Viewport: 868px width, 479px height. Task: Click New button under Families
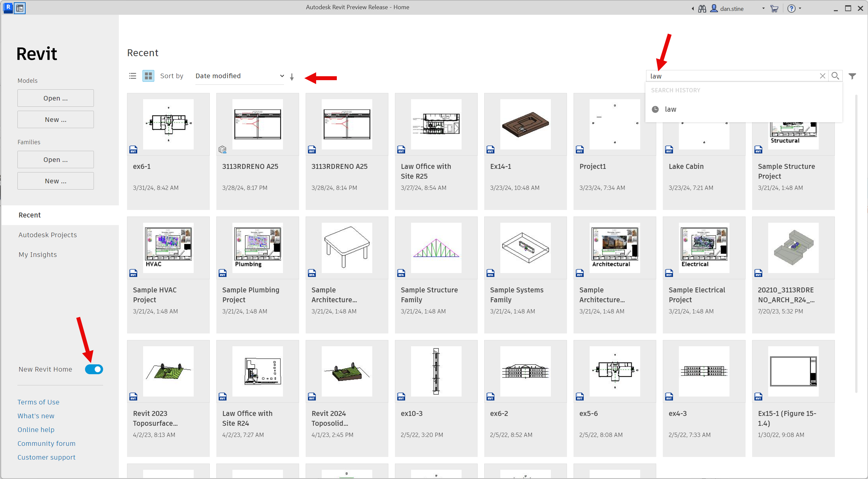pos(55,181)
